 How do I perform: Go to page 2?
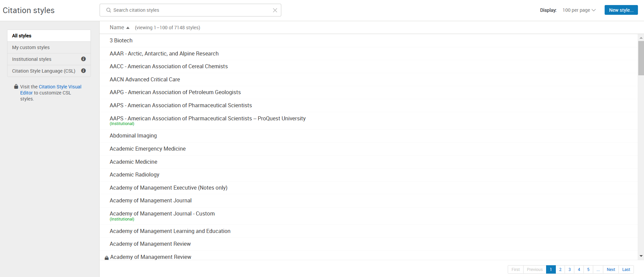(560, 270)
